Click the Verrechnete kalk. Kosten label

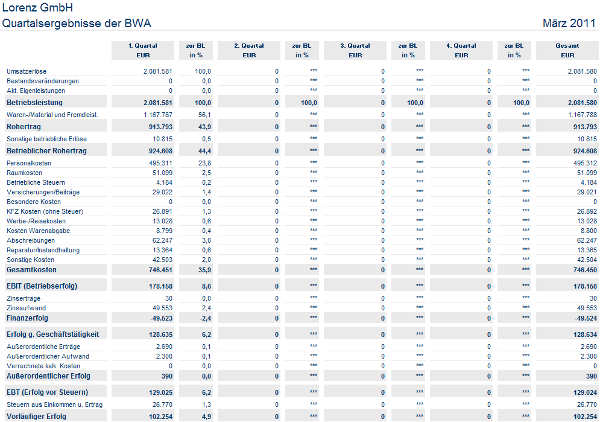tap(43, 366)
